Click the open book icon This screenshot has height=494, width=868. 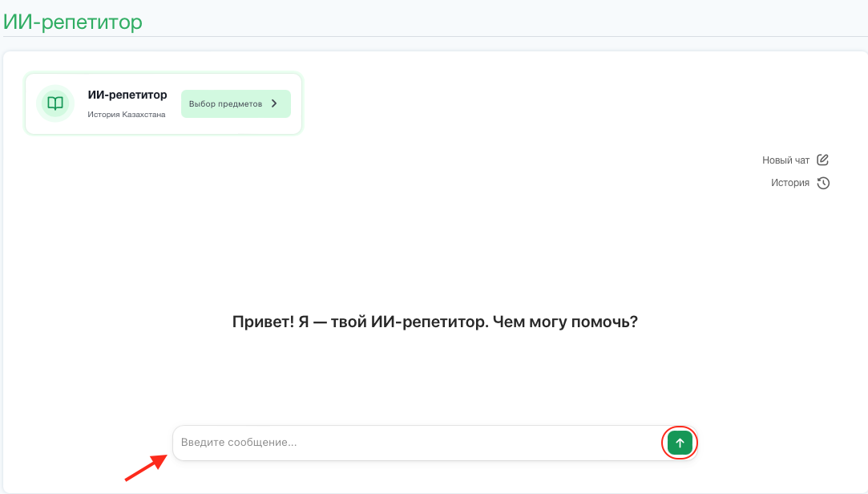pos(55,103)
